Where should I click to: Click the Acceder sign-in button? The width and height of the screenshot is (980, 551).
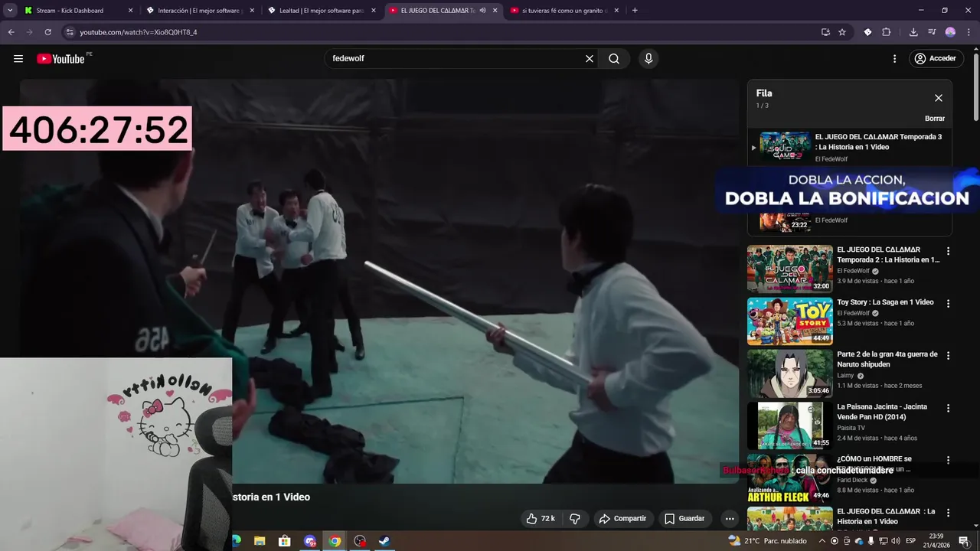tap(936, 59)
